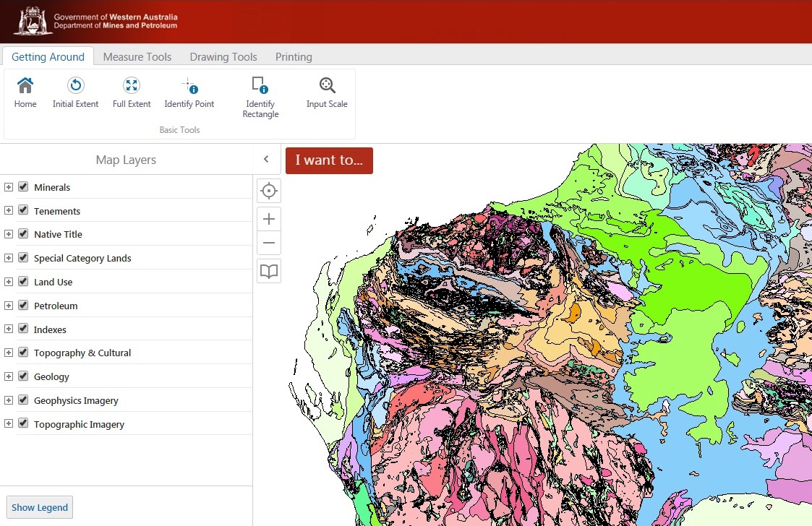Screen dimensions: 812x526
Task: Switch to the Measure Tools tab
Action: pyautogui.click(x=137, y=57)
